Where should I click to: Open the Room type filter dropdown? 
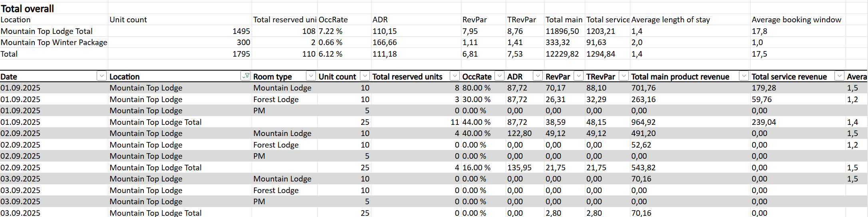[311, 76]
